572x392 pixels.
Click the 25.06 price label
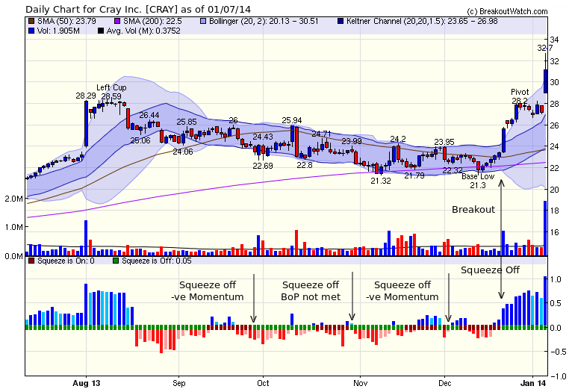(x=140, y=140)
